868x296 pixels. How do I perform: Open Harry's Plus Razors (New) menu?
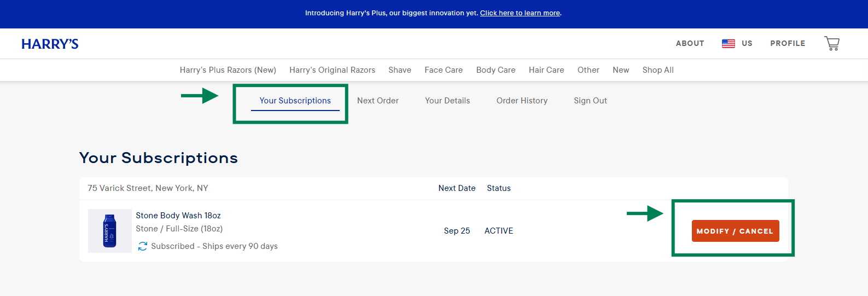228,70
